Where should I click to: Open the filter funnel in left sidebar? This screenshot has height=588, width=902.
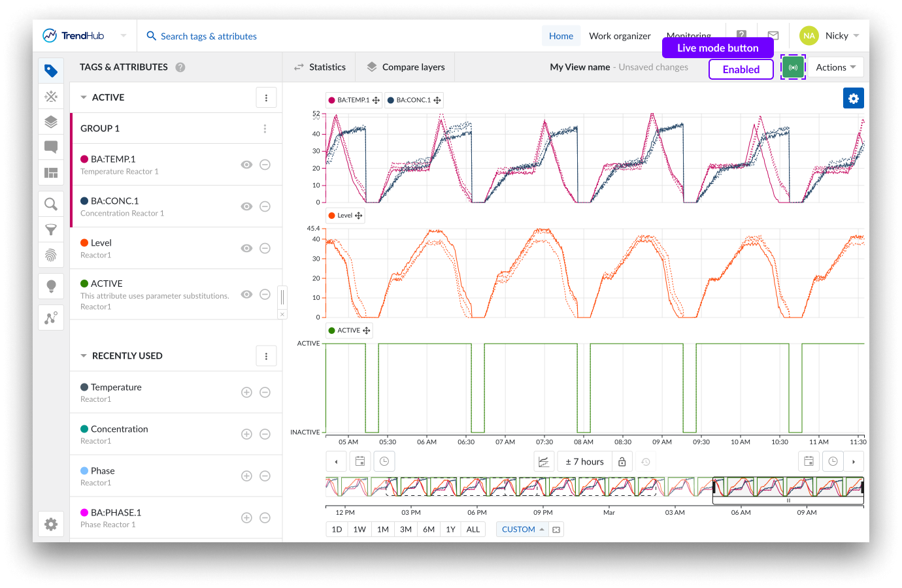point(51,230)
